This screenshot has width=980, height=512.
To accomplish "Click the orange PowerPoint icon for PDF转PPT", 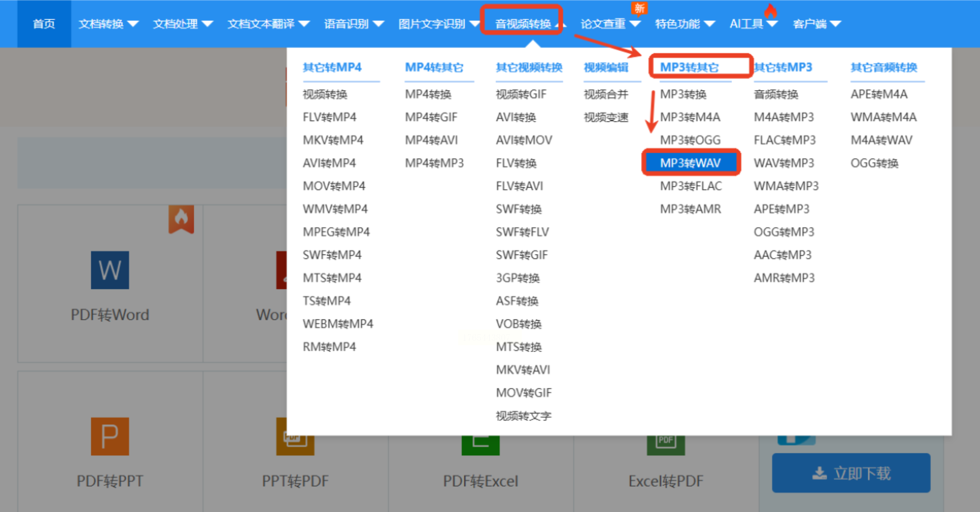I will tap(110, 436).
